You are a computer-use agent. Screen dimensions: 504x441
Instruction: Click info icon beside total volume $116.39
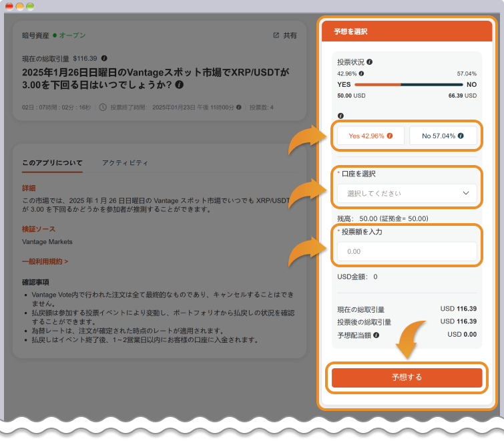(x=104, y=58)
